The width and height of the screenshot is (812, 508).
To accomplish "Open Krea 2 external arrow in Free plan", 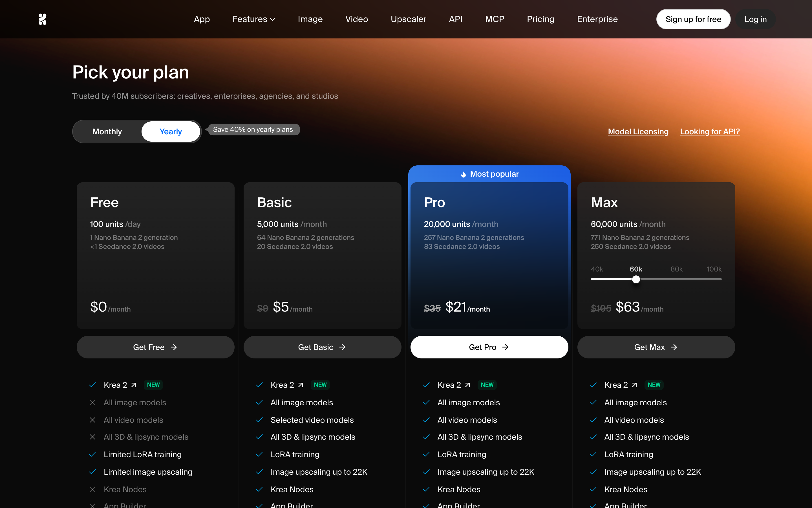I will coord(134,385).
